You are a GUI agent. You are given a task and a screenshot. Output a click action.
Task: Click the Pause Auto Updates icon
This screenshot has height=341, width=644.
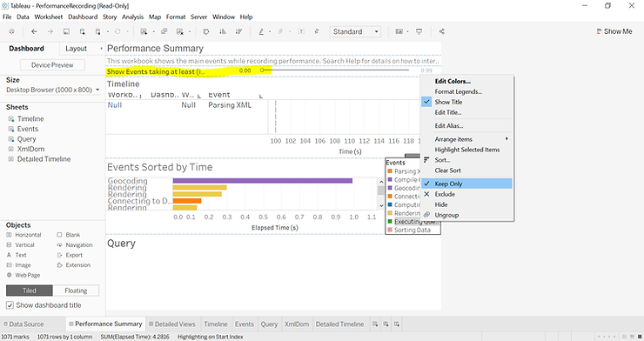coord(97,31)
